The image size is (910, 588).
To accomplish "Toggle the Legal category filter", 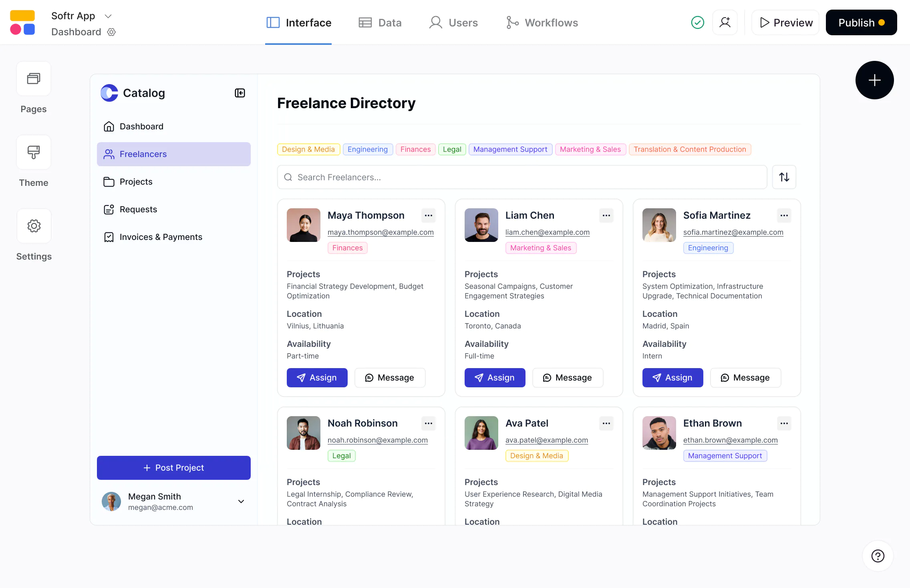I will [452, 149].
